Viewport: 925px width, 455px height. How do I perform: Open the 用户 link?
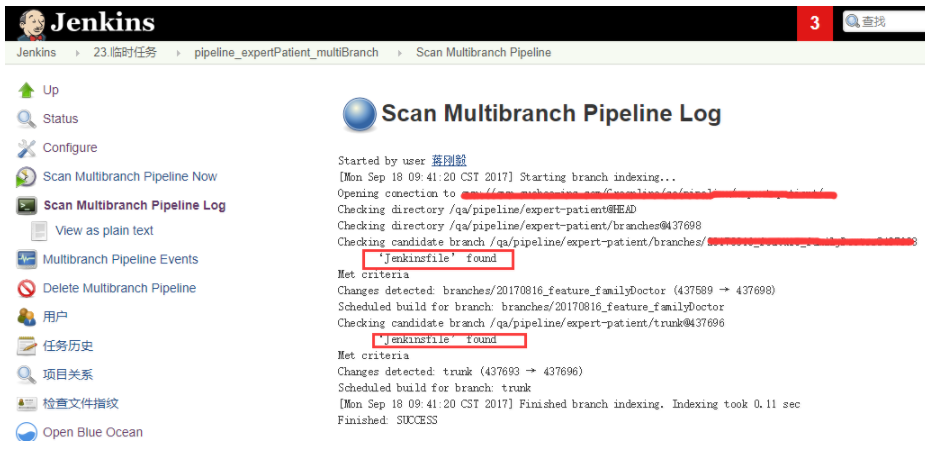[55, 317]
